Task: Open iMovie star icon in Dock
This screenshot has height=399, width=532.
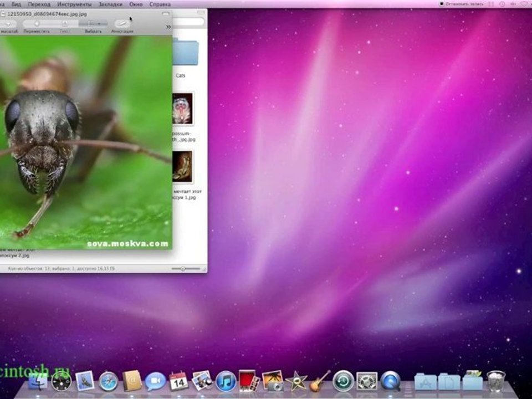Action: pyautogui.click(x=296, y=381)
